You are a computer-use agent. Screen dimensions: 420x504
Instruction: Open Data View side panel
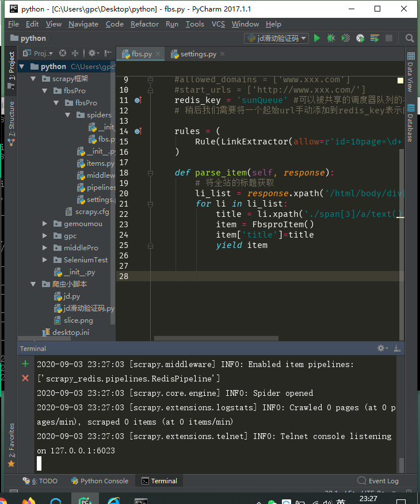tap(411, 72)
